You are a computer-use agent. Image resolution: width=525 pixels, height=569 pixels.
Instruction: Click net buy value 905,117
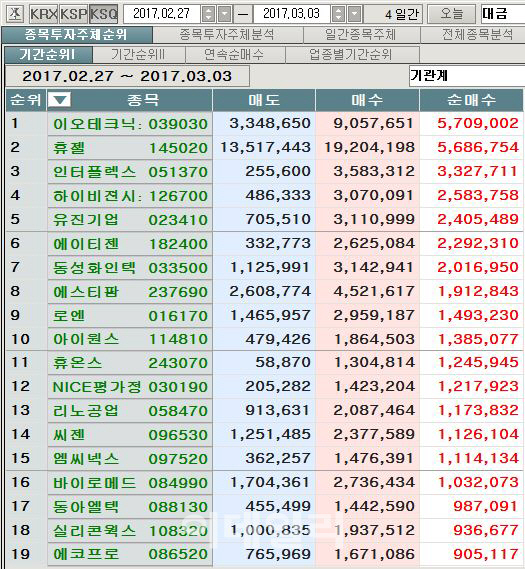point(486,554)
